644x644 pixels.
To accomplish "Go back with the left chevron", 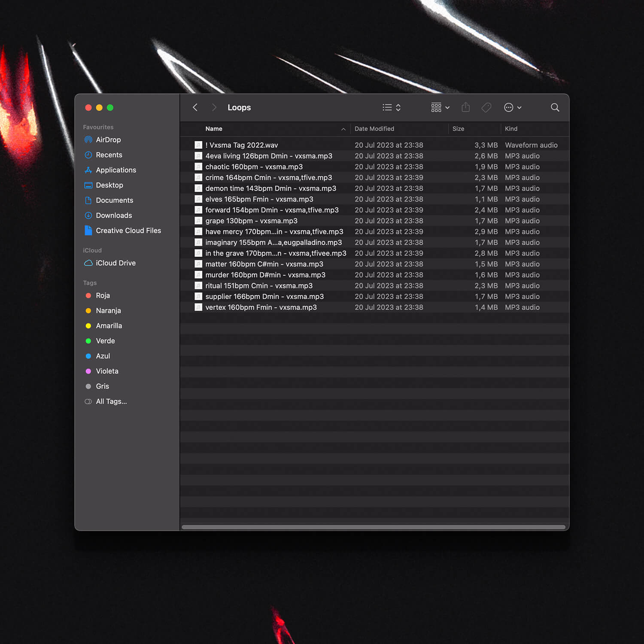I will [x=195, y=107].
